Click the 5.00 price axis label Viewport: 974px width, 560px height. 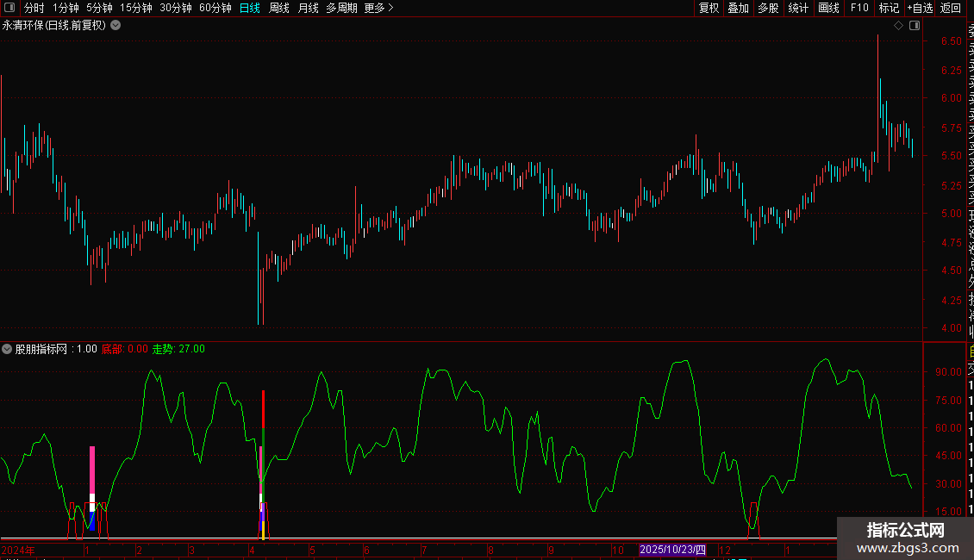(951, 213)
